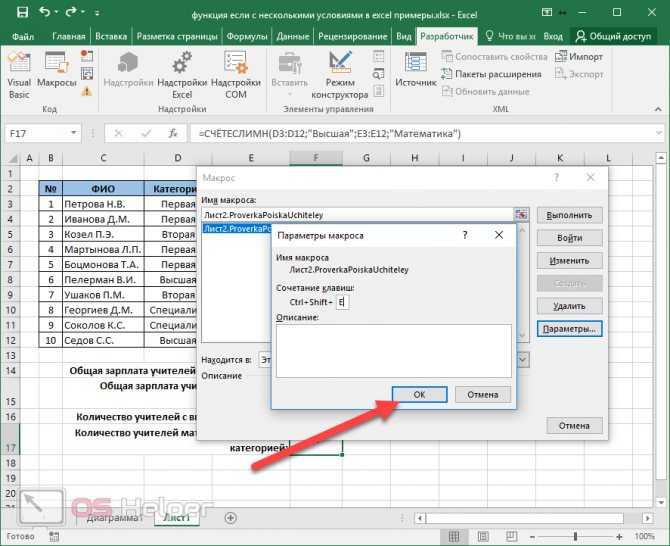The width and height of the screenshot is (670, 546).
Task: Toggle Режим конструктора design mode
Action: click(x=340, y=76)
